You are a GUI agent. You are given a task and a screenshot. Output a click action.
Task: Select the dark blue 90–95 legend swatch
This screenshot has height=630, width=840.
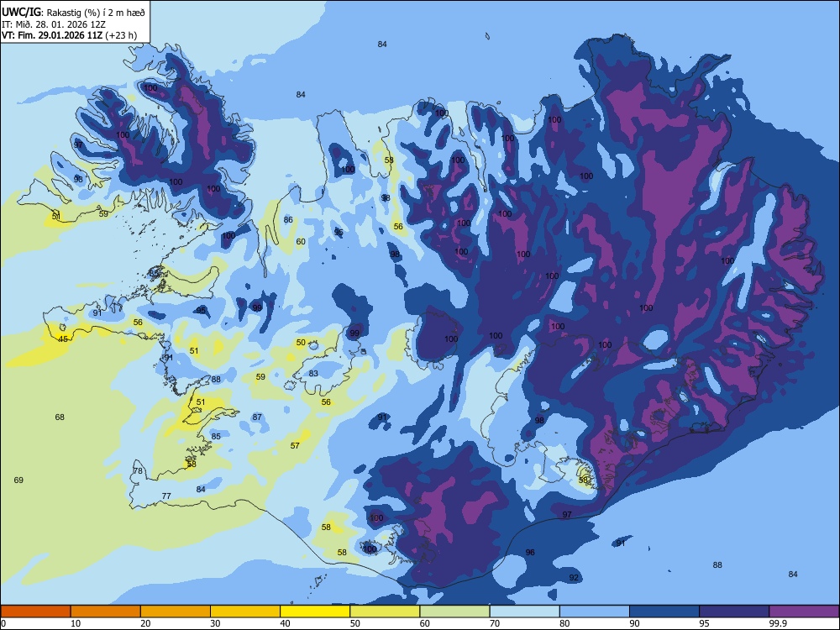point(664,612)
